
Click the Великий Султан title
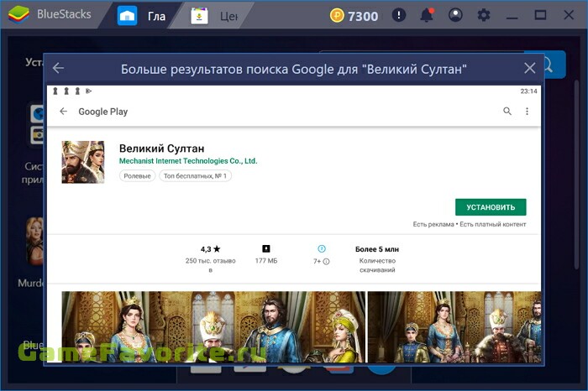pyautogui.click(x=162, y=149)
